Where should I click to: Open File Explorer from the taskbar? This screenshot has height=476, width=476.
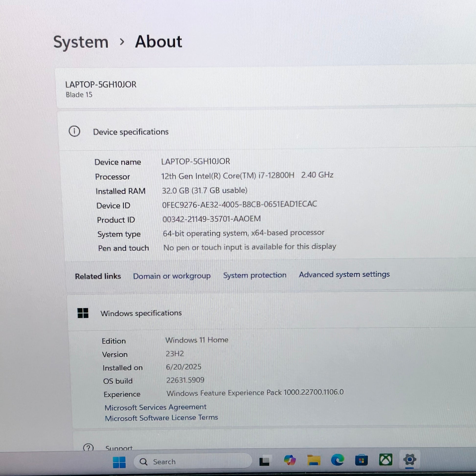coord(314,460)
